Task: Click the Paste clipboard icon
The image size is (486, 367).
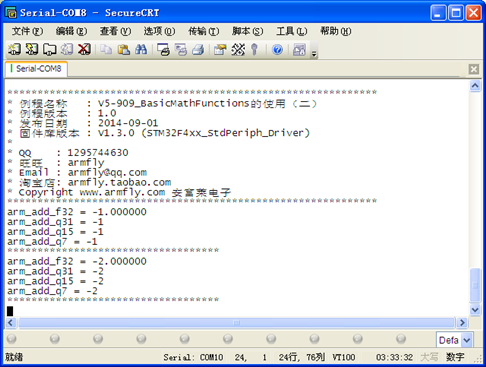Action: coord(124,50)
